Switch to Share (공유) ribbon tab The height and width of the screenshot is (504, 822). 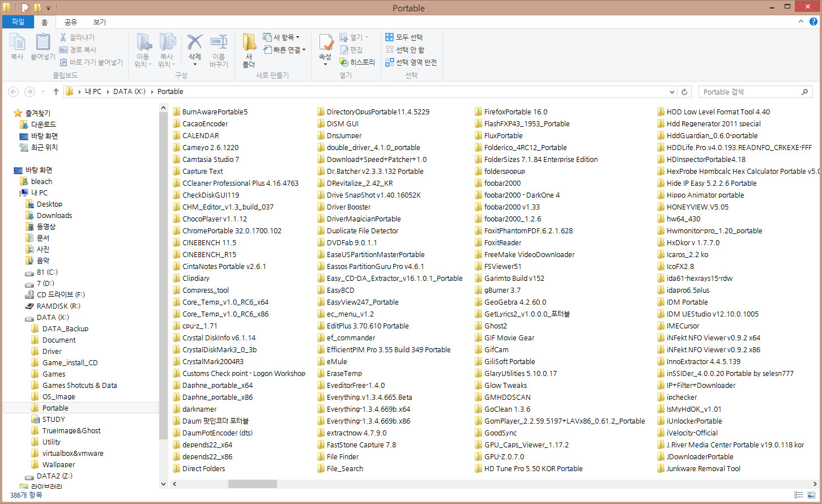(71, 22)
